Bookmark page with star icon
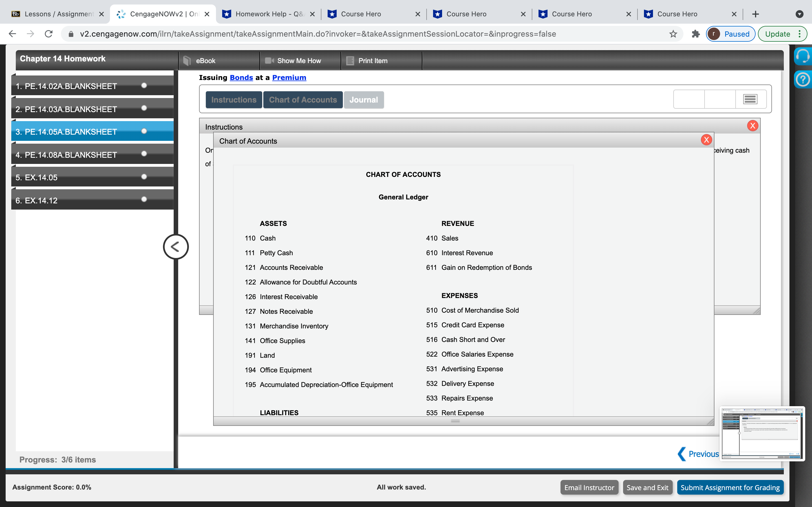The image size is (812, 507). coord(673,34)
